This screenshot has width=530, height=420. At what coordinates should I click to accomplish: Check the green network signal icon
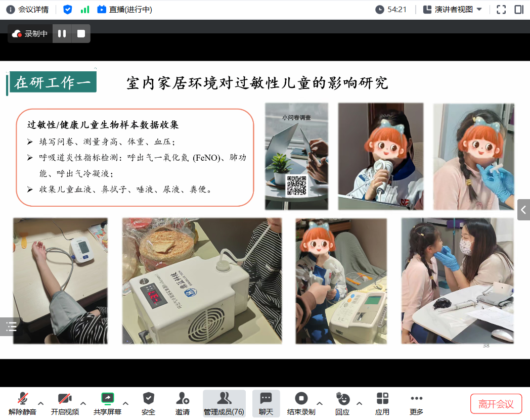[85, 10]
